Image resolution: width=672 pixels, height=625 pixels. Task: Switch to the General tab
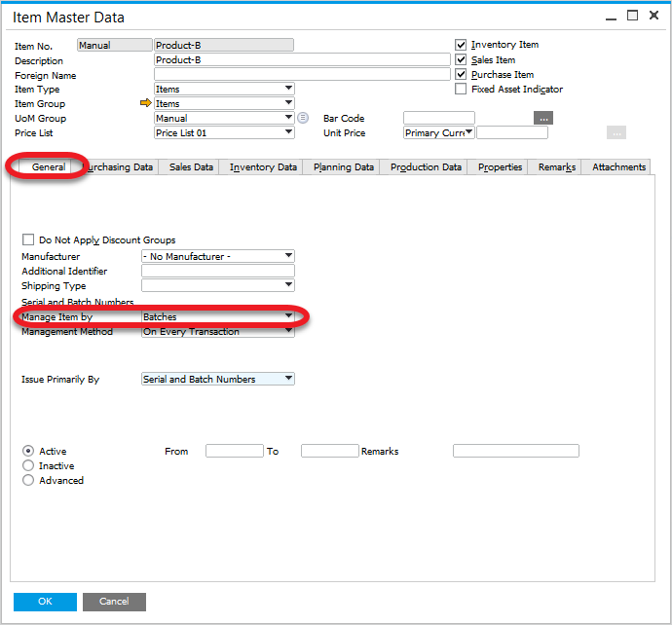[49, 166]
